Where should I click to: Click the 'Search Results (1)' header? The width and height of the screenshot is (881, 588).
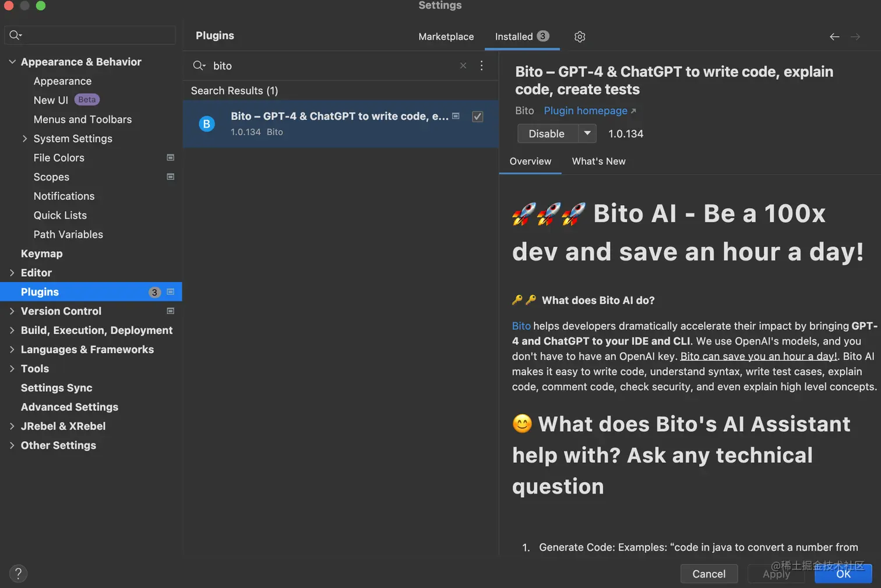(x=234, y=91)
